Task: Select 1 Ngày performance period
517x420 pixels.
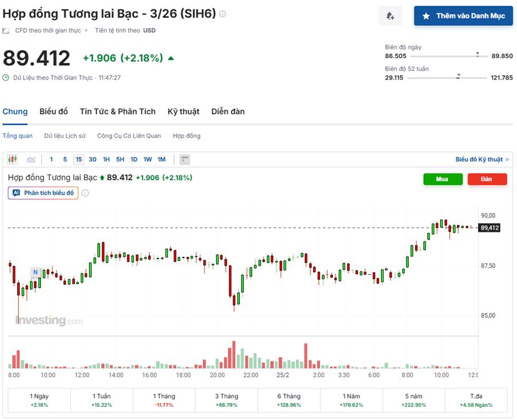Action: [x=40, y=400]
